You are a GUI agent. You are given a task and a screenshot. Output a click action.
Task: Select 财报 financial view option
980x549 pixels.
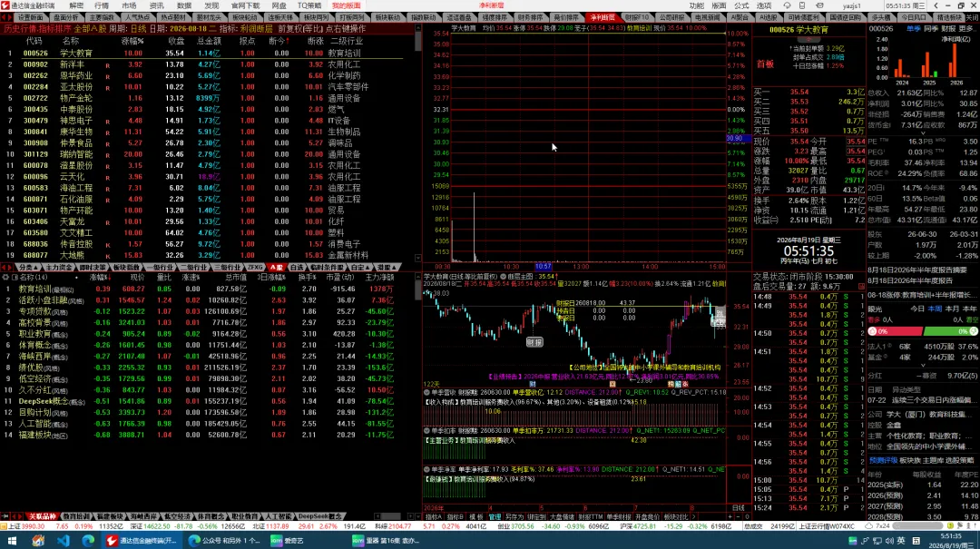coord(948,29)
